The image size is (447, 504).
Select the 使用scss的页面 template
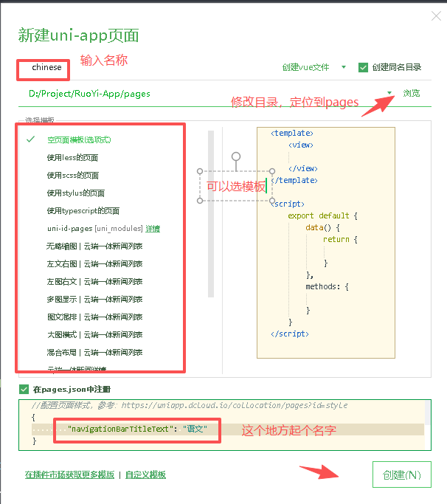point(72,175)
